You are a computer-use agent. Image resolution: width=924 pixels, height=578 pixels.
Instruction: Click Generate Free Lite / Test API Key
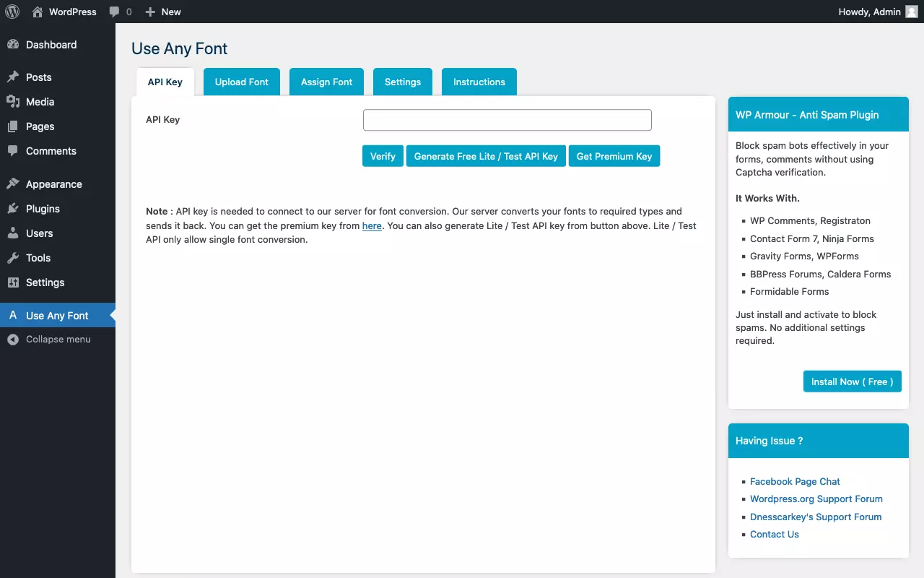[x=486, y=156]
